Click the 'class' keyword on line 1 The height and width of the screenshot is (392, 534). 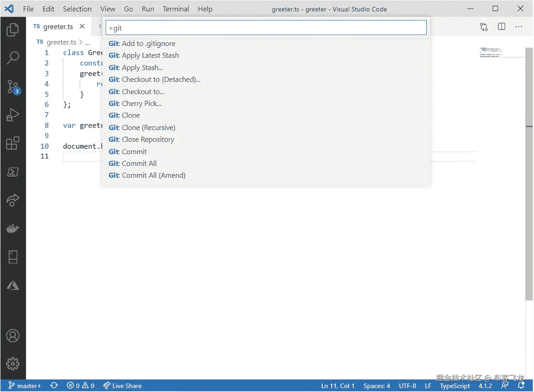[x=73, y=53]
